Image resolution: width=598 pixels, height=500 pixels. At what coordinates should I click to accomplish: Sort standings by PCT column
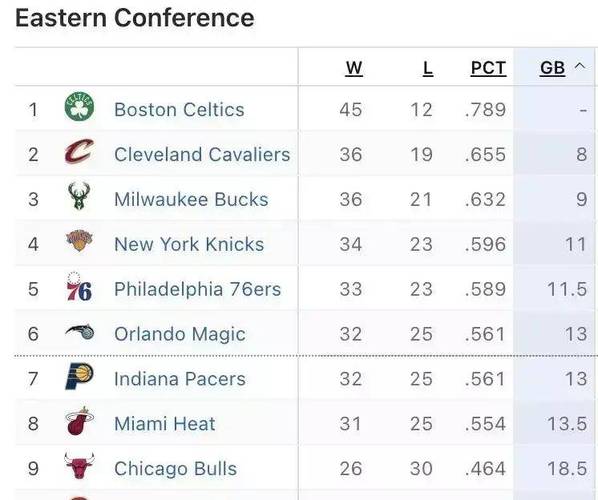[488, 68]
